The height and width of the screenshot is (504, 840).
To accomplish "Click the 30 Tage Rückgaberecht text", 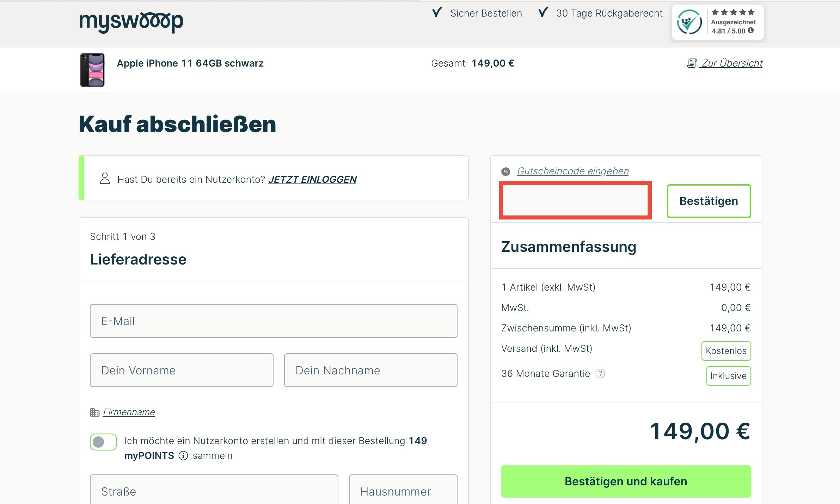I will click(609, 13).
